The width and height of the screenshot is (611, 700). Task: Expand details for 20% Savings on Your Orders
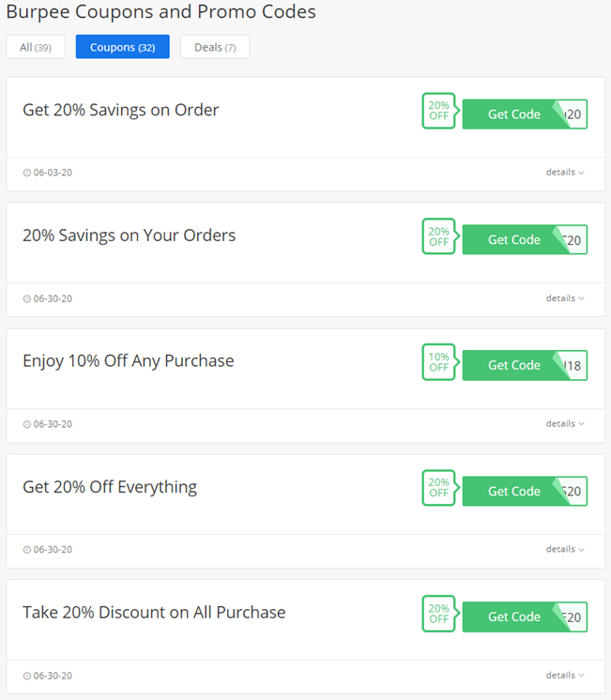(565, 298)
